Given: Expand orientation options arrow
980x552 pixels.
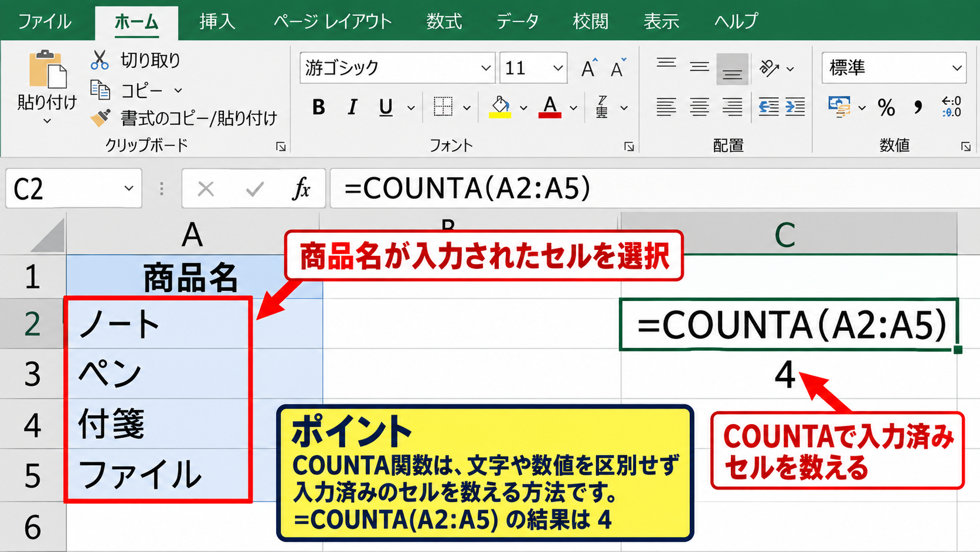Looking at the screenshot, I should (790, 69).
